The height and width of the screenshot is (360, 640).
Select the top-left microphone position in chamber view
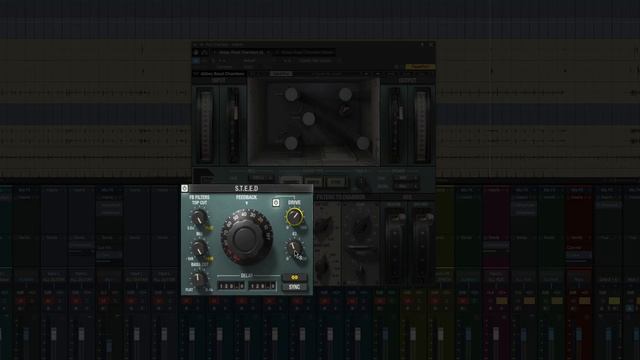[x=291, y=95]
